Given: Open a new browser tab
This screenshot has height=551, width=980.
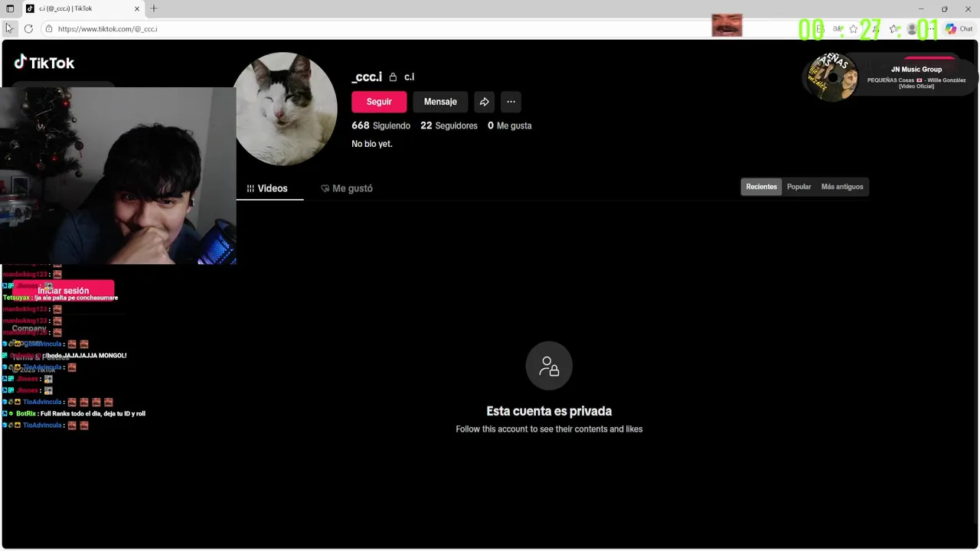Looking at the screenshot, I should 154,8.
